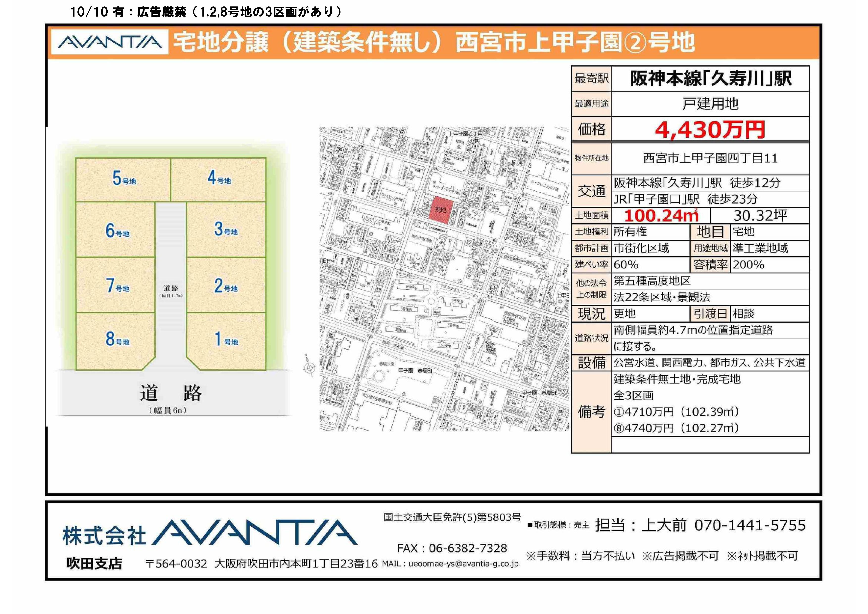Click the 100.24㎡ land area value
Image resolution: width=868 pixels, height=614 pixels.
661,216
